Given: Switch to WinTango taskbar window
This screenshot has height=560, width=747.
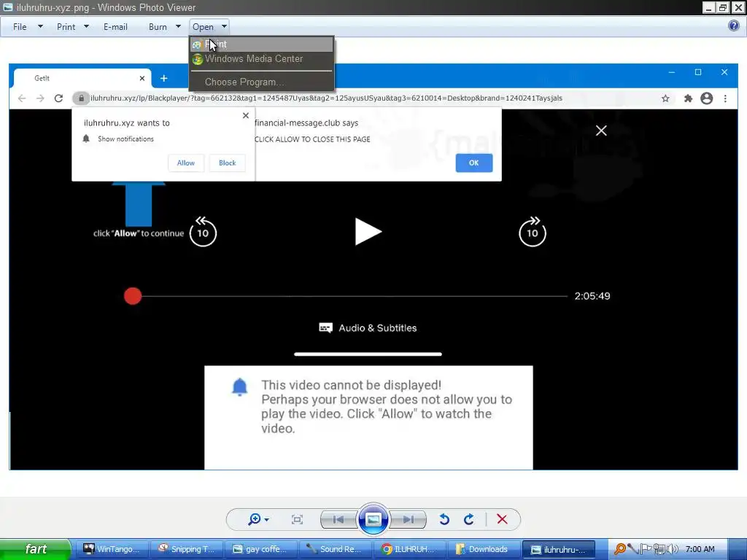Looking at the screenshot, I should (x=112, y=549).
